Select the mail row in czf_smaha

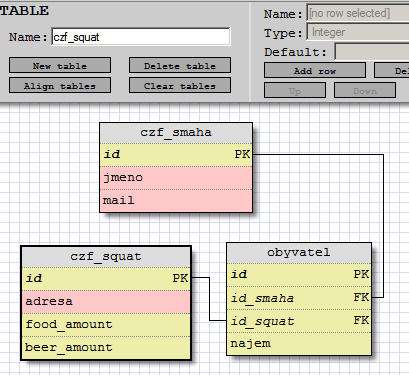click(176, 201)
